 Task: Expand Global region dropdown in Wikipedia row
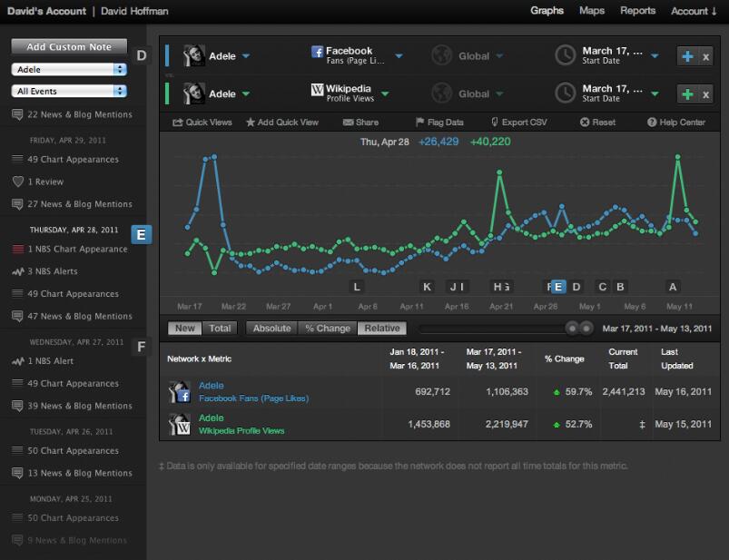click(x=499, y=93)
